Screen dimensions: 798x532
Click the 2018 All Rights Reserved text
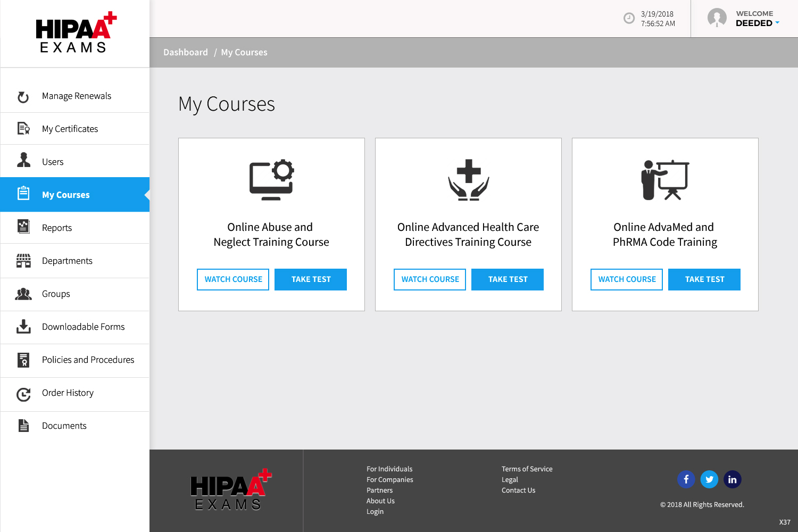(702, 504)
